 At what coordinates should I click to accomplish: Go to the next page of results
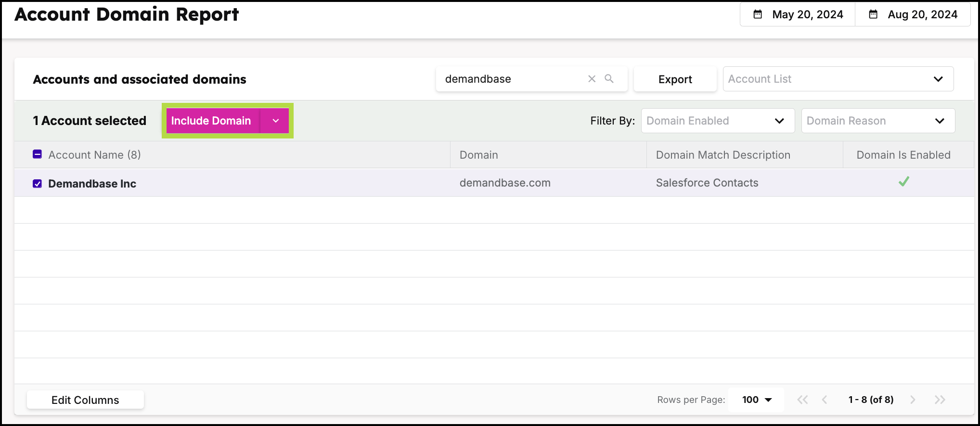[x=913, y=400]
